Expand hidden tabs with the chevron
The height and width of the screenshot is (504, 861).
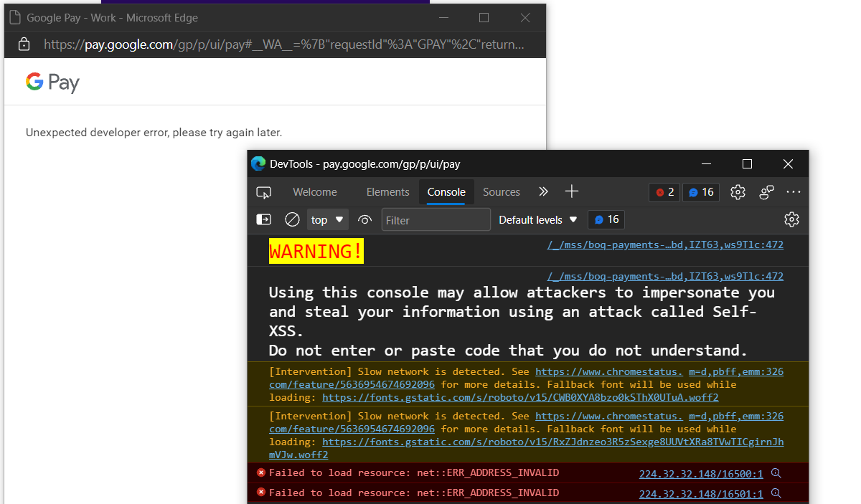pyautogui.click(x=543, y=191)
